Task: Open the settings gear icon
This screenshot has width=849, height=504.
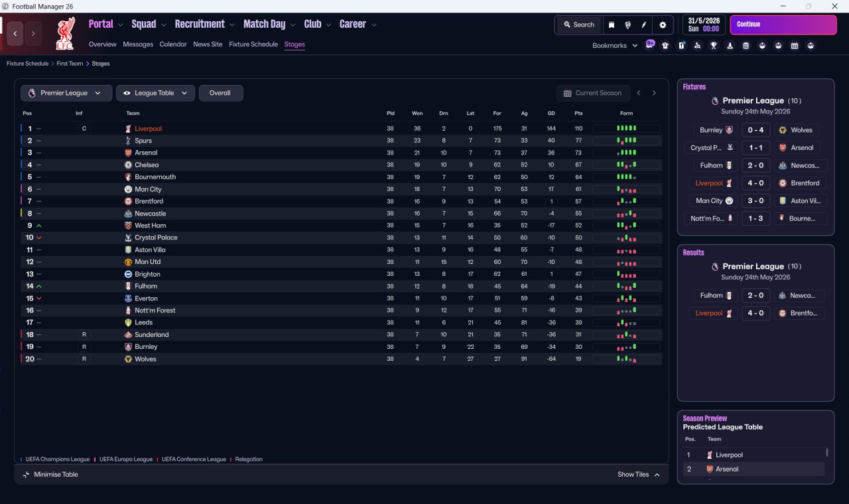Action: (663, 25)
